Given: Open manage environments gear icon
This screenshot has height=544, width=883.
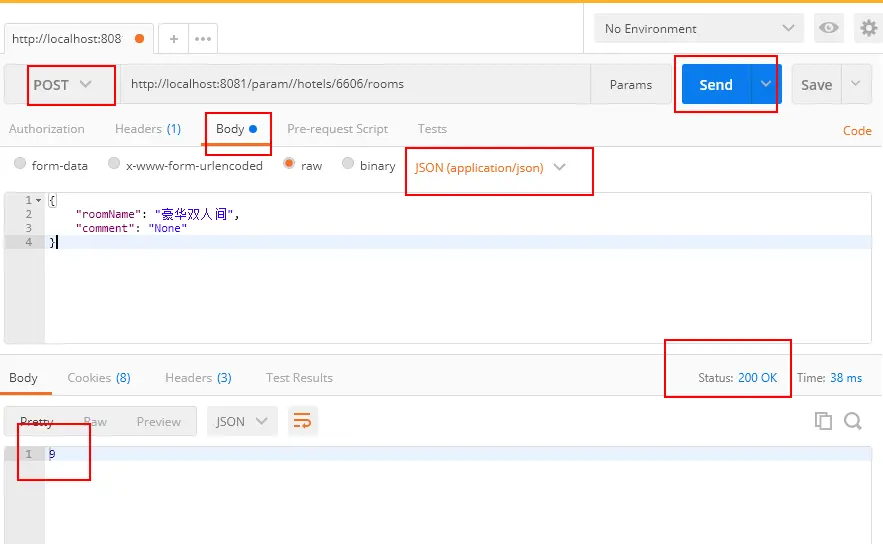Looking at the screenshot, I should tap(868, 28).
